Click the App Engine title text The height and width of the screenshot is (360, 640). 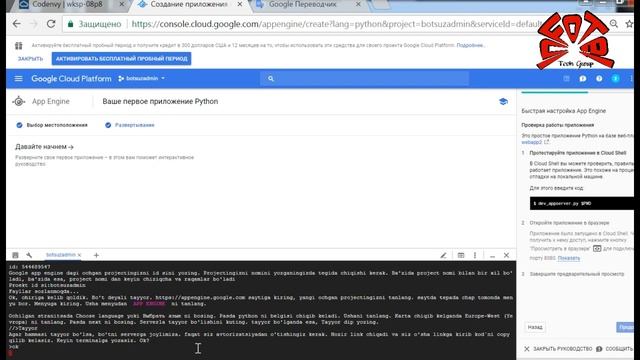point(51,101)
